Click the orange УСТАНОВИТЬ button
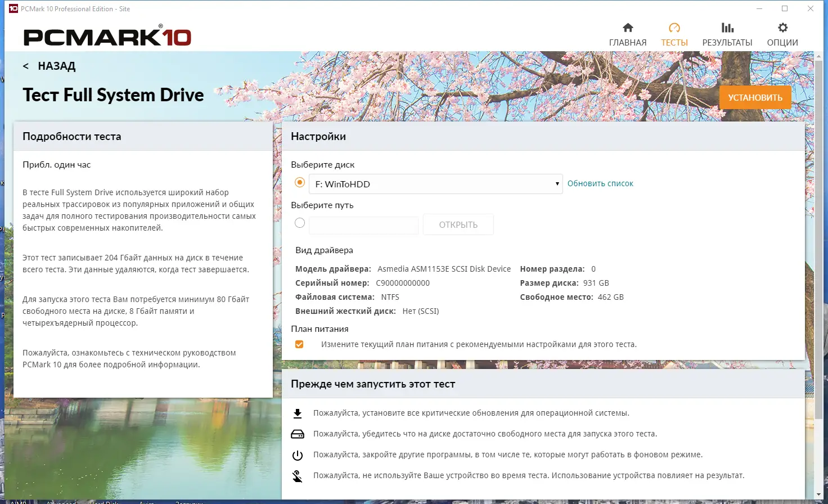The image size is (828, 504). [x=755, y=97]
